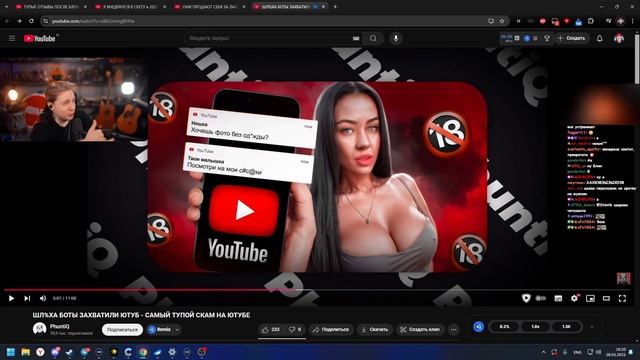Image resolution: width=640 pixels, height=360 pixels.
Task: Expand the Remix dropdown arrow
Action: point(177,329)
